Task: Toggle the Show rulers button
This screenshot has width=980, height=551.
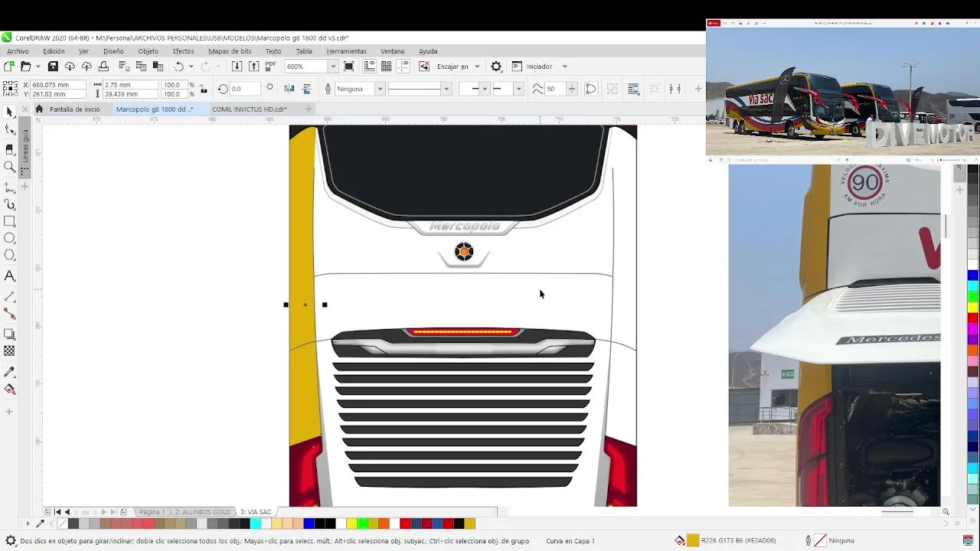Action: coord(369,67)
